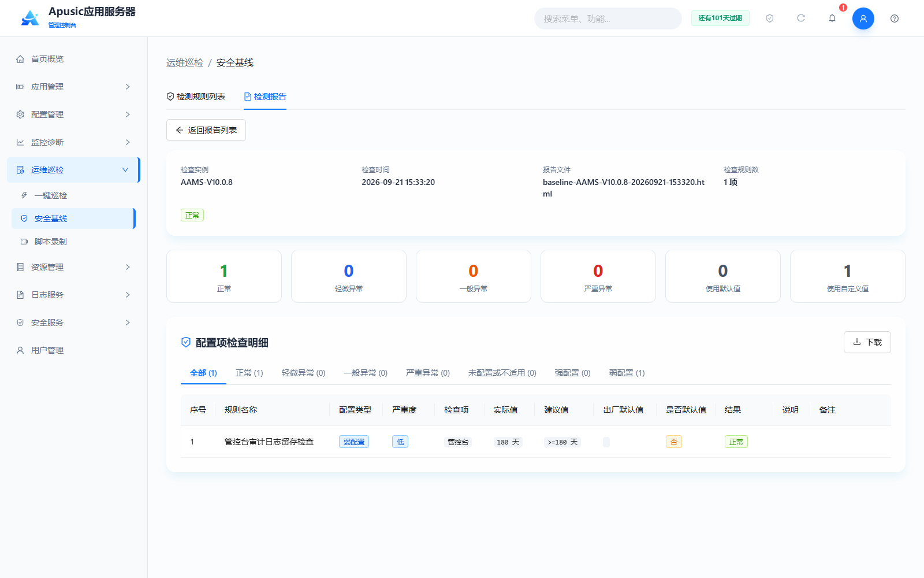Click the 未配置或不适用 (0) tab
The width and height of the screenshot is (924, 578).
[502, 373]
